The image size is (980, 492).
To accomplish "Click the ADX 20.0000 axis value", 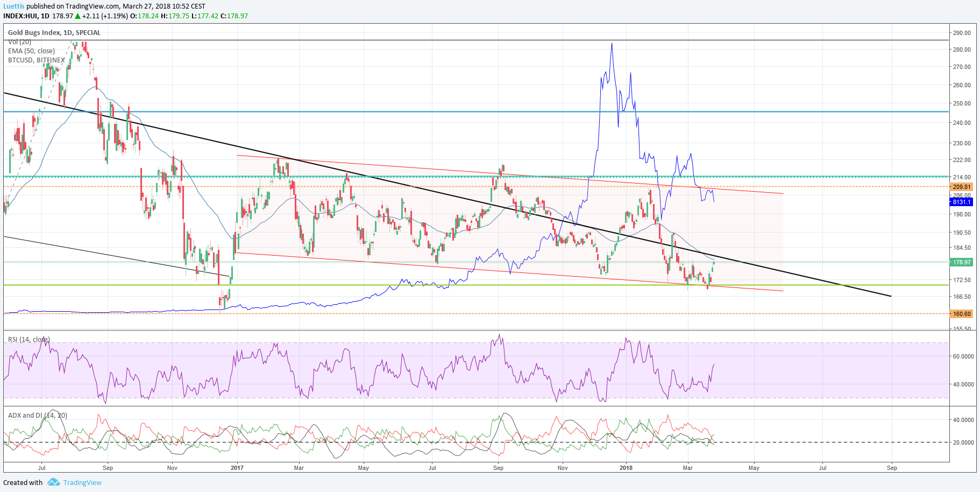I will pos(963,442).
